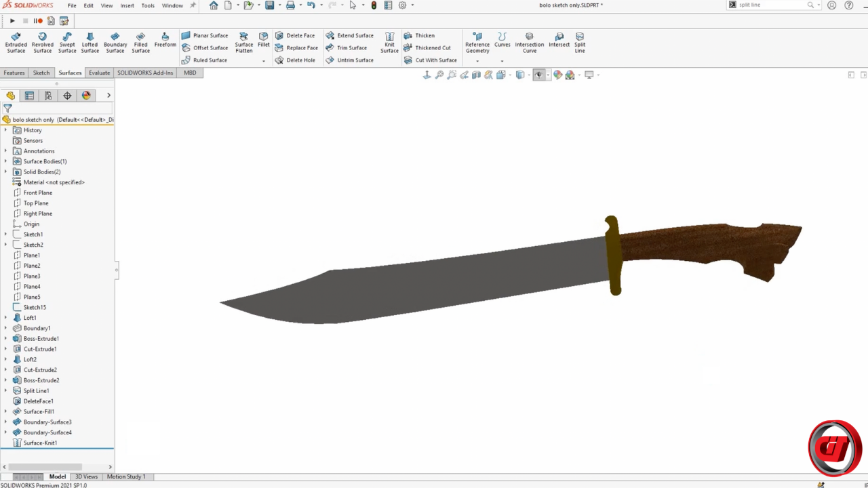Activate the Knit Surface tool
This screenshot has width=868, height=488.
coord(389,42)
